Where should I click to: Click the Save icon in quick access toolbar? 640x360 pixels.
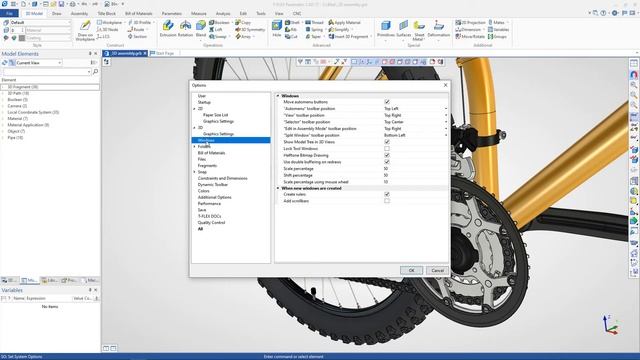(61, 4)
